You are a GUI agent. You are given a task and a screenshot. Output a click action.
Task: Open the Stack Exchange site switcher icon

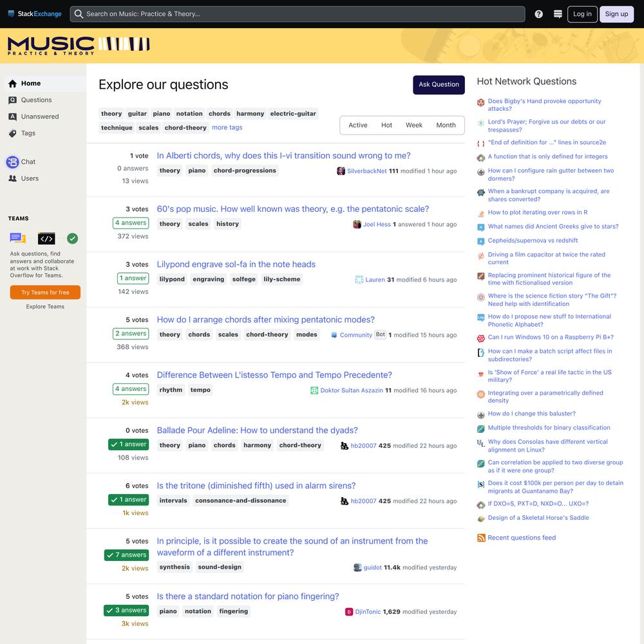point(557,14)
